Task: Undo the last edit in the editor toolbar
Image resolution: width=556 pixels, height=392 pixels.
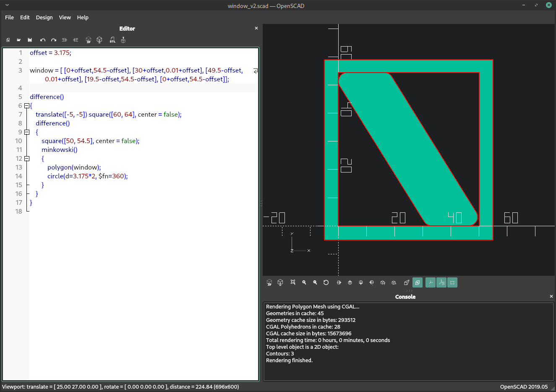Action: [42, 40]
